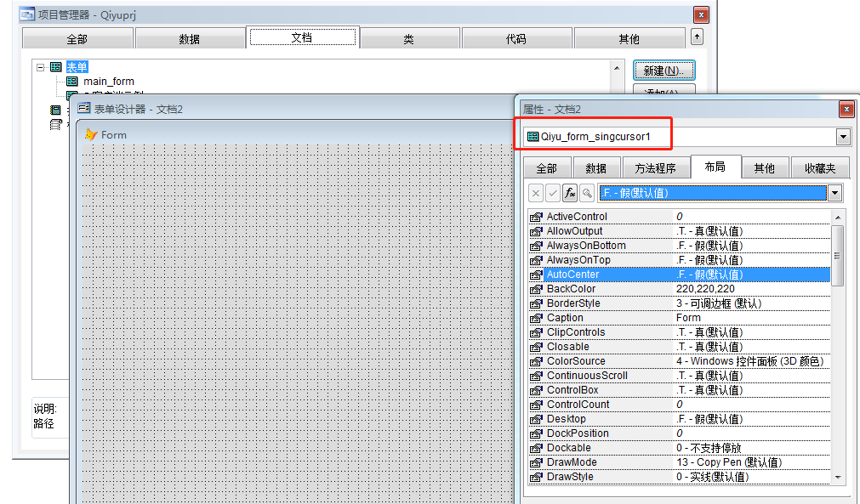
Task: Click the AllowOutput property icon
Action: tap(536, 231)
